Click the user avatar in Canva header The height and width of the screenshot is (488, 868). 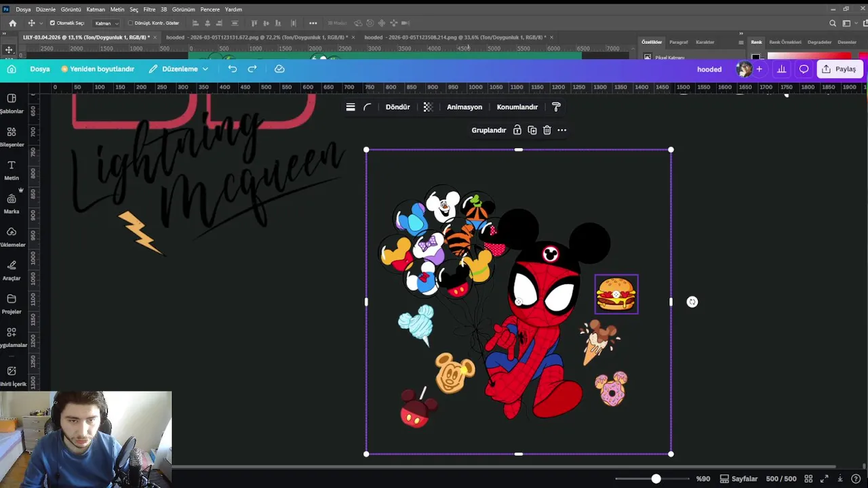coord(745,68)
